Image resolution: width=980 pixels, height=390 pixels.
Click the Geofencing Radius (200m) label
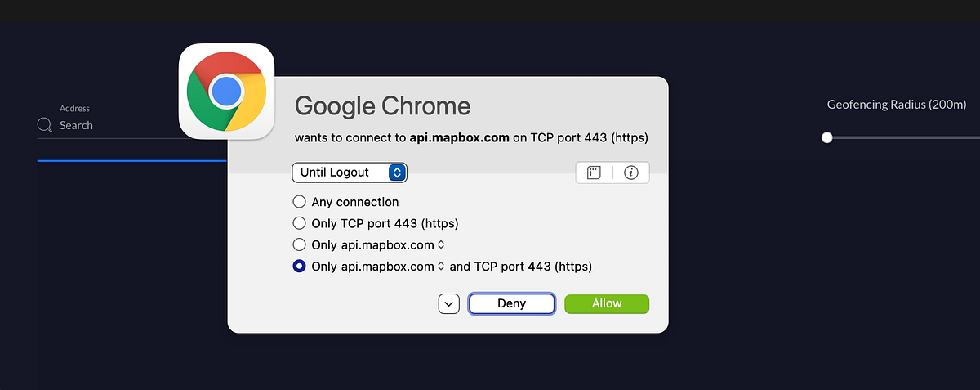(897, 105)
